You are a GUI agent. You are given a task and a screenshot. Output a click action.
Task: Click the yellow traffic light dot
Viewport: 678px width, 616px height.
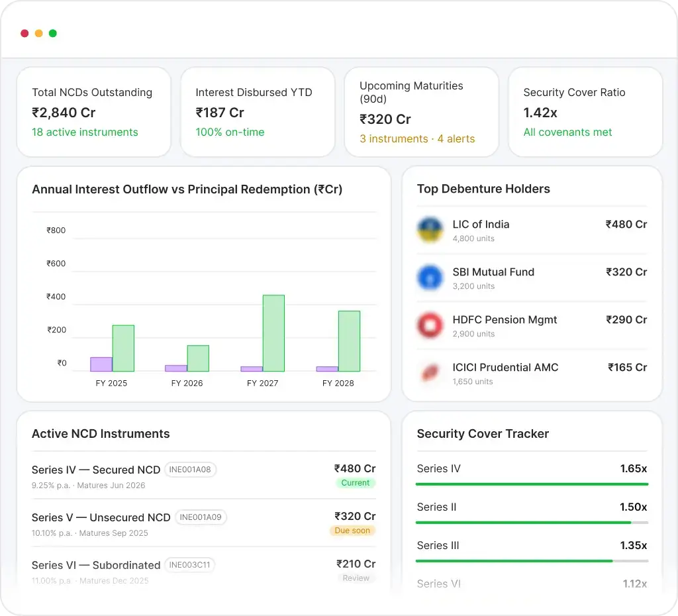click(x=38, y=32)
